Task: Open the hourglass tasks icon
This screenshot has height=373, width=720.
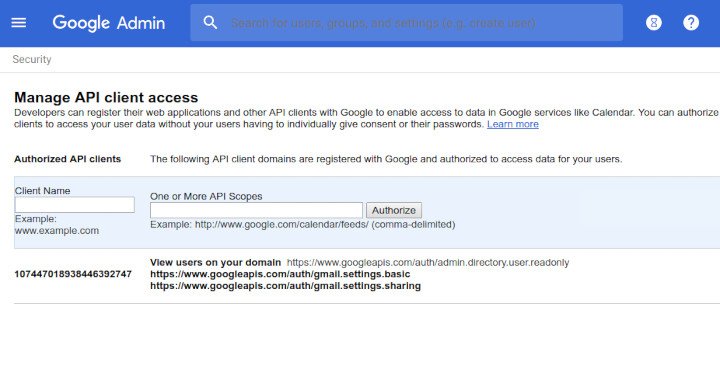Action: coord(654,23)
